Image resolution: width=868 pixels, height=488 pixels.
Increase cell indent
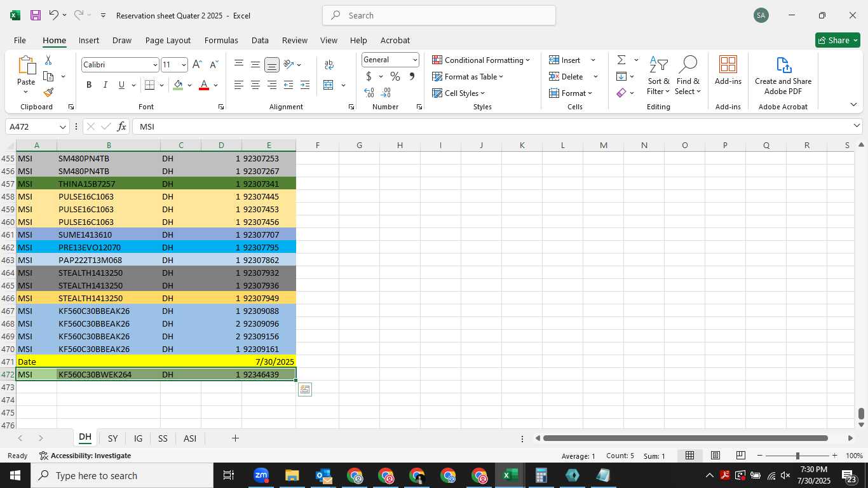tap(304, 85)
